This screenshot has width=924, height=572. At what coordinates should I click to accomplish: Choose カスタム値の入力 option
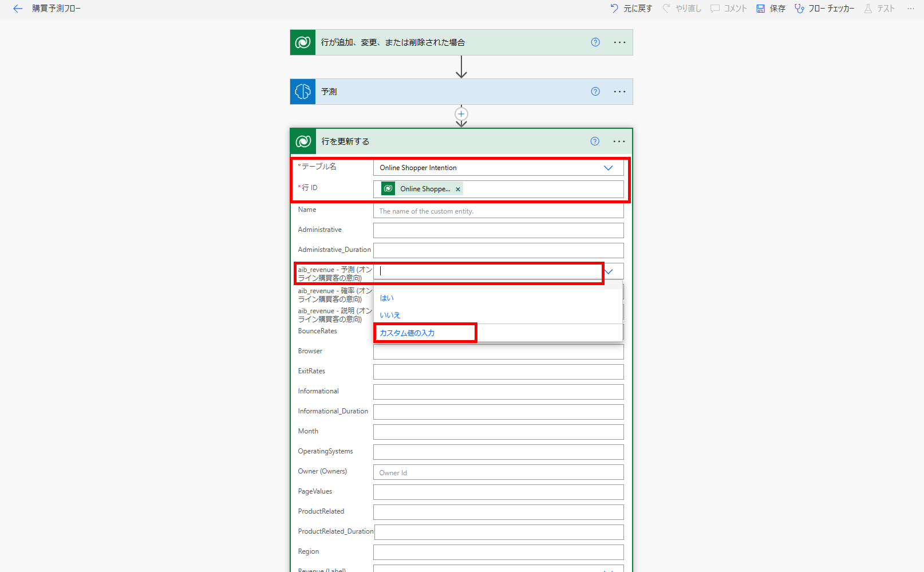pyautogui.click(x=407, y=333)
